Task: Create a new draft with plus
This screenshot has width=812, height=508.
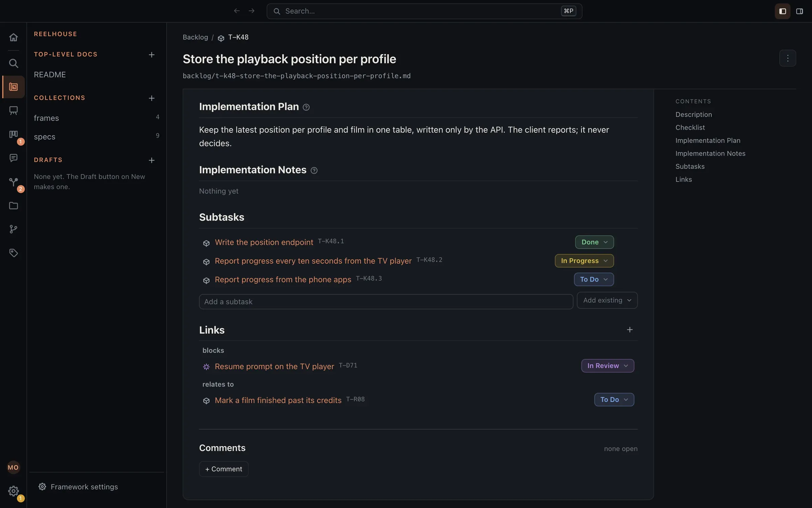Action: 152,160
